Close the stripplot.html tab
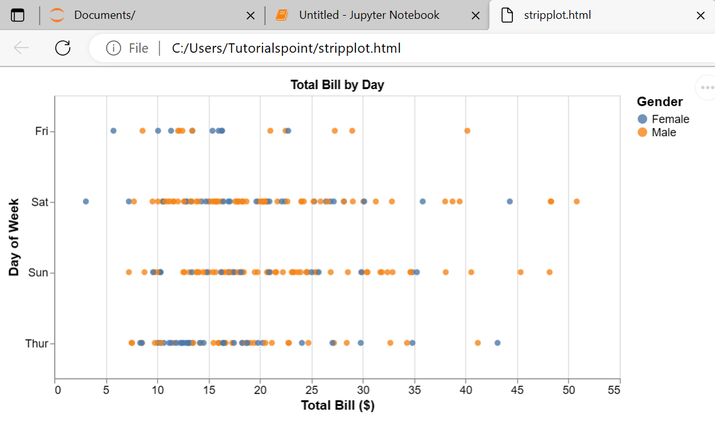 [x=699, y=16]
